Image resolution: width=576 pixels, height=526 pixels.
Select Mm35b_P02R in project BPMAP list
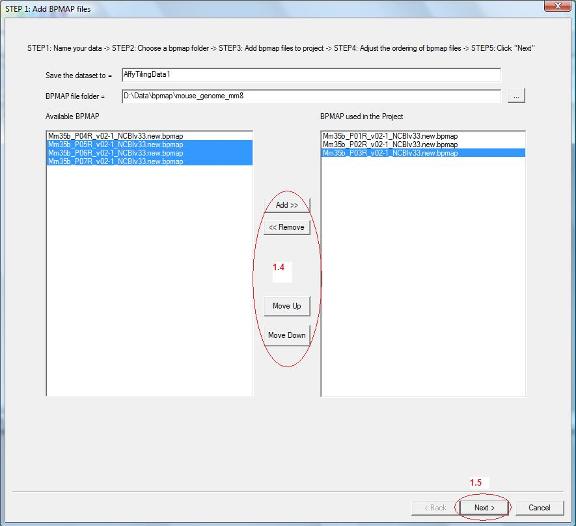click(x=423, y=144)
